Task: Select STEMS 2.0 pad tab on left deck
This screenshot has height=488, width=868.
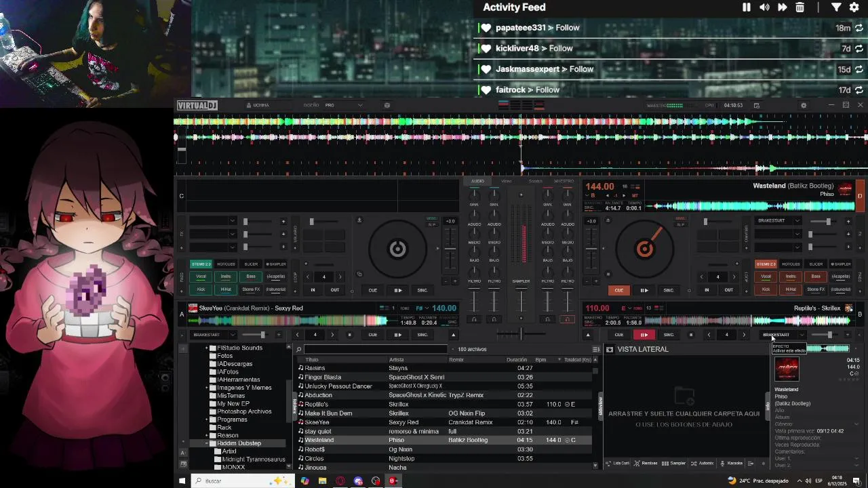Action: coord(201,264)
